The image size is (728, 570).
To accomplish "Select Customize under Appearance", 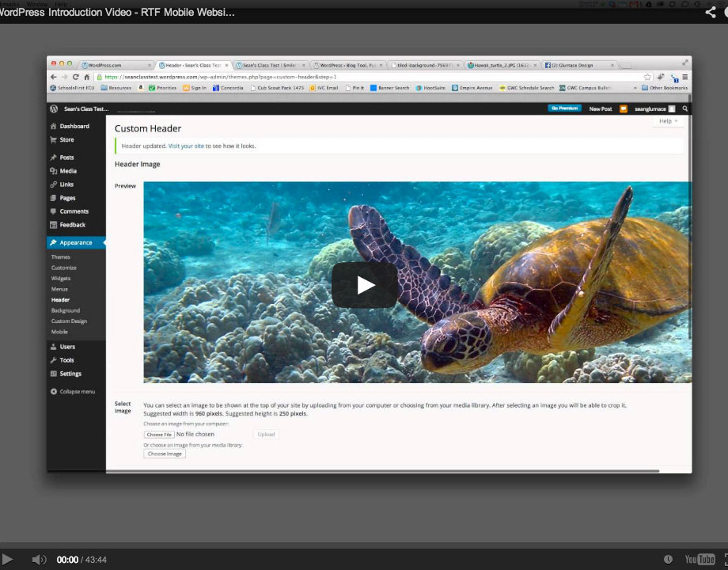I will pyautogui.click(x=63, y=268).
